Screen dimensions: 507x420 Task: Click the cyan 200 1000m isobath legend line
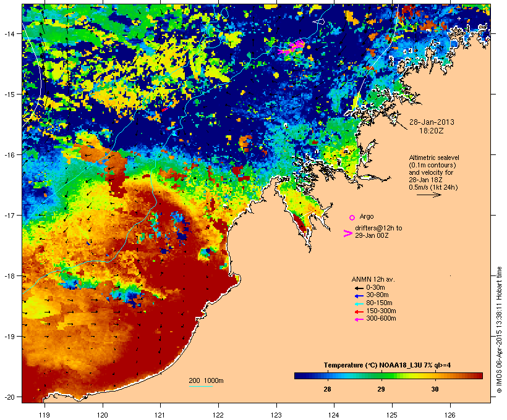200,387
